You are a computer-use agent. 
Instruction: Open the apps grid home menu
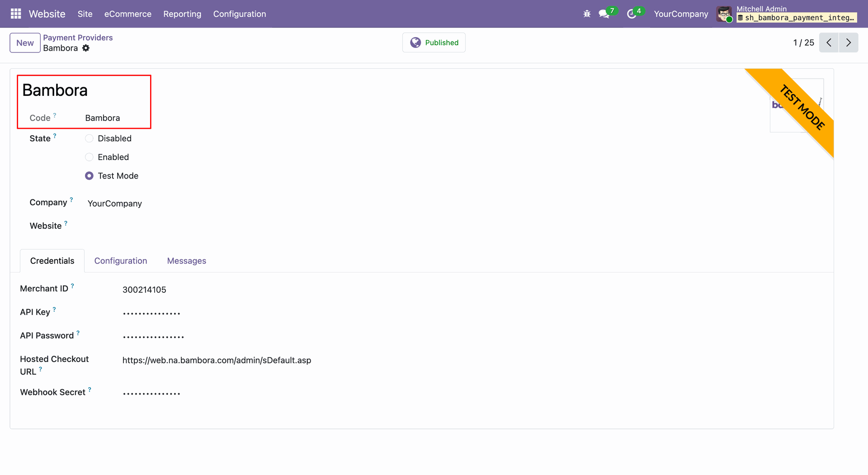[x=16, y=14]
